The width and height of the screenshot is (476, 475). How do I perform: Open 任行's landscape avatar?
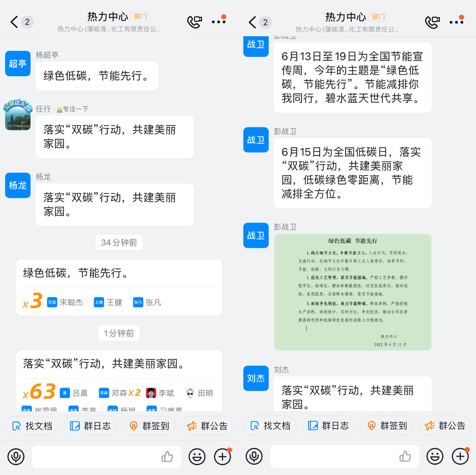coord(18,115)
